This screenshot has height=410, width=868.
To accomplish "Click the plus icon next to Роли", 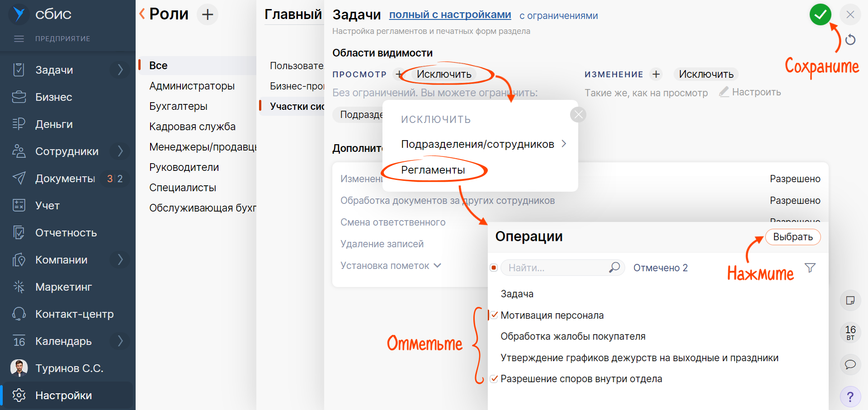I will [x=208, y=14].
